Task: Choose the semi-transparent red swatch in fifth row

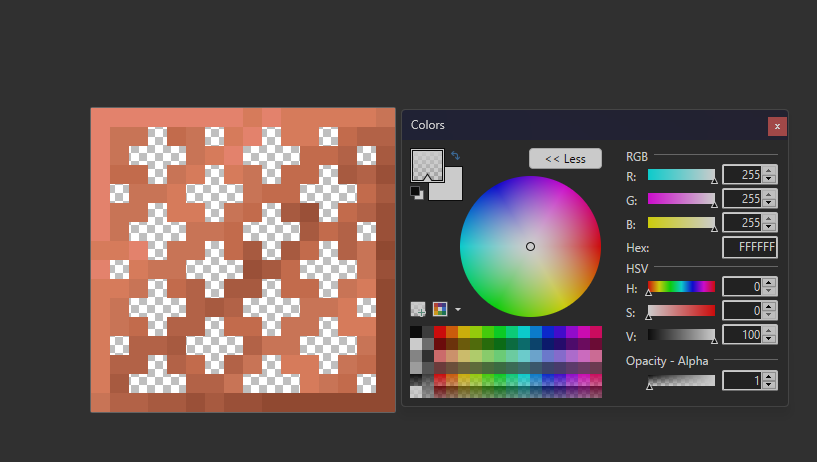Action: (x=440, y=380)
